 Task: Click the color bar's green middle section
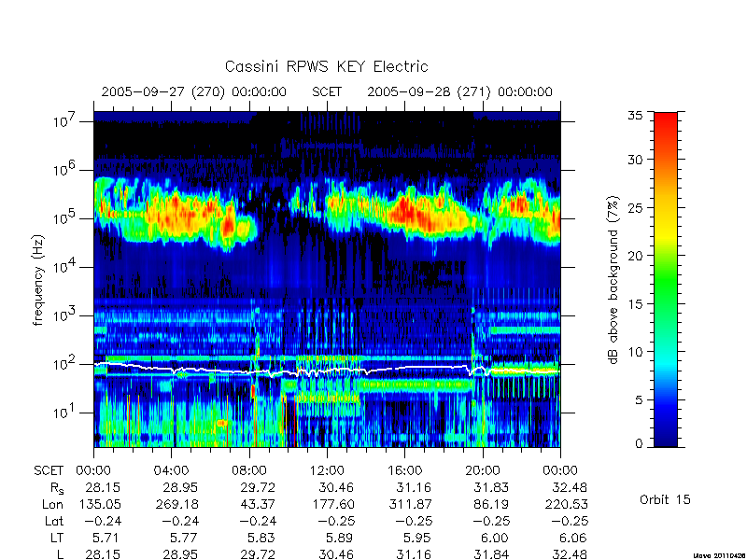click(x=666, y=281)
